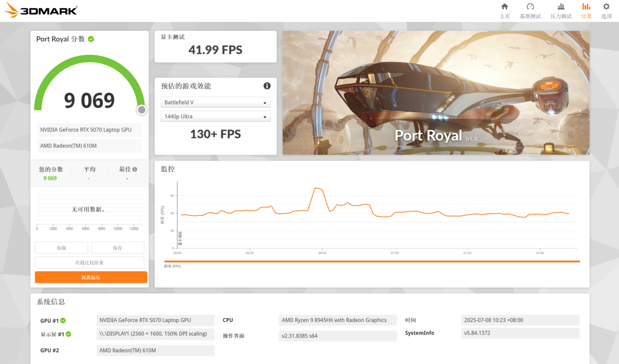
Task: Click the 3DMark logo
Action: pos(41,10)
